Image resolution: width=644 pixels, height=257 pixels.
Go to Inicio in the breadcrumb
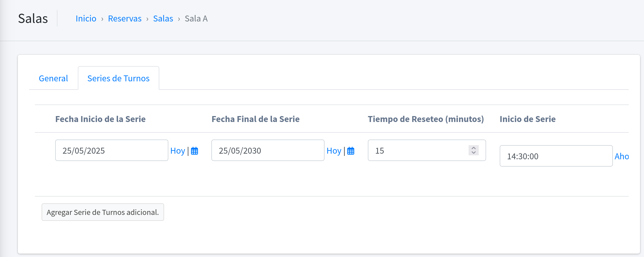86,19
